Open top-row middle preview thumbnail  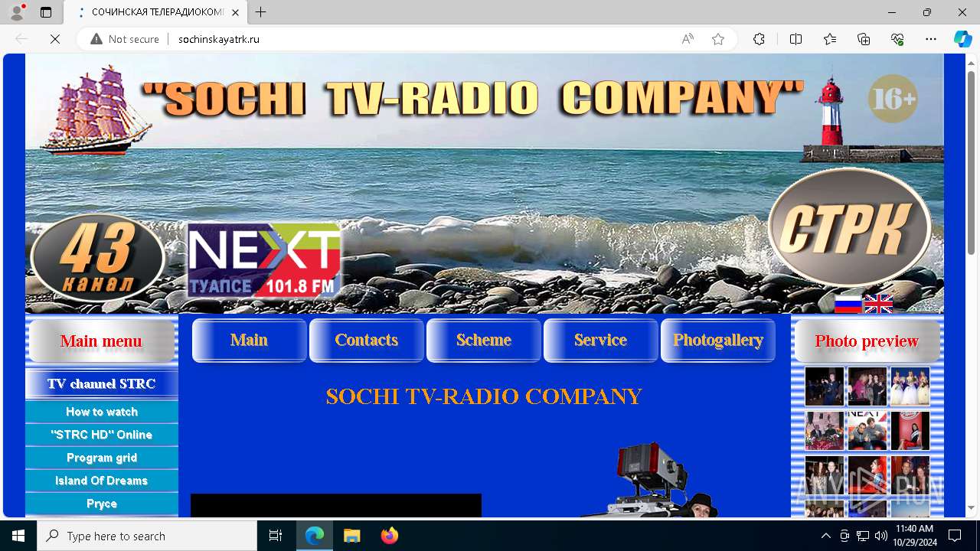tap(867, 386)
